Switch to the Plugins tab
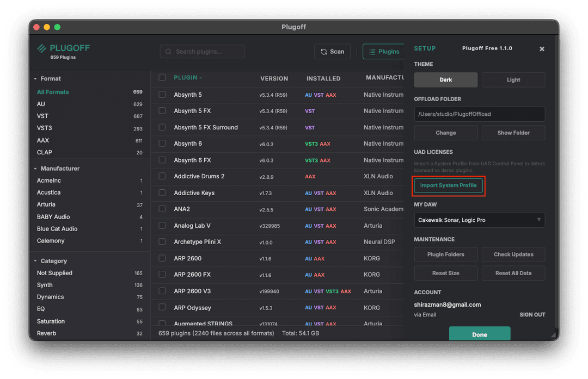The height and width of the screenshot is (379, 588). coord(384,52)
